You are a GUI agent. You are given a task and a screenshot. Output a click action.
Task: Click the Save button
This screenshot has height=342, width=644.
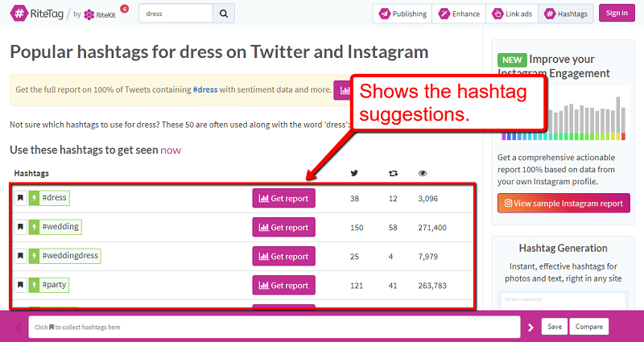point(555,327)
